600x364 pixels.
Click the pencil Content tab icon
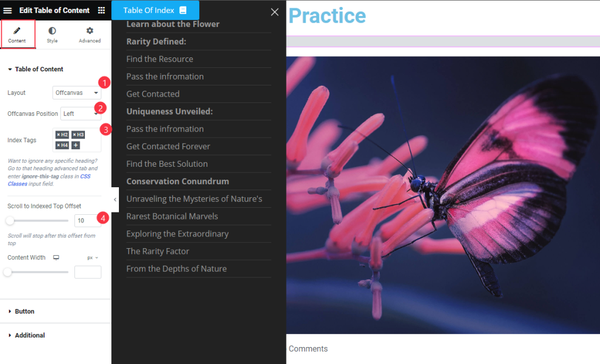pyautogui.click(x=17, y=30)
